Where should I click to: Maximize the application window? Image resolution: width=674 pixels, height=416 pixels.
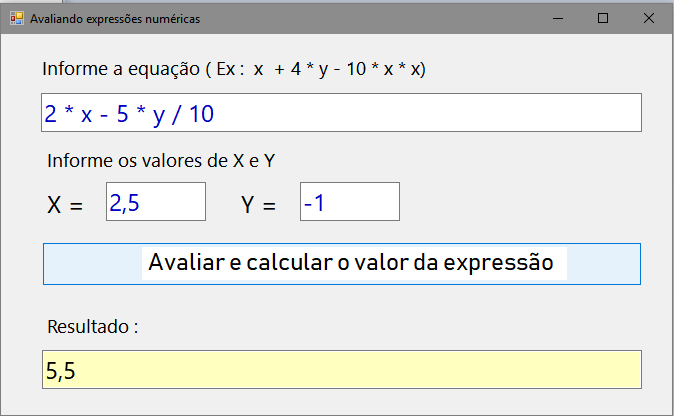click(x=603, y=19)
